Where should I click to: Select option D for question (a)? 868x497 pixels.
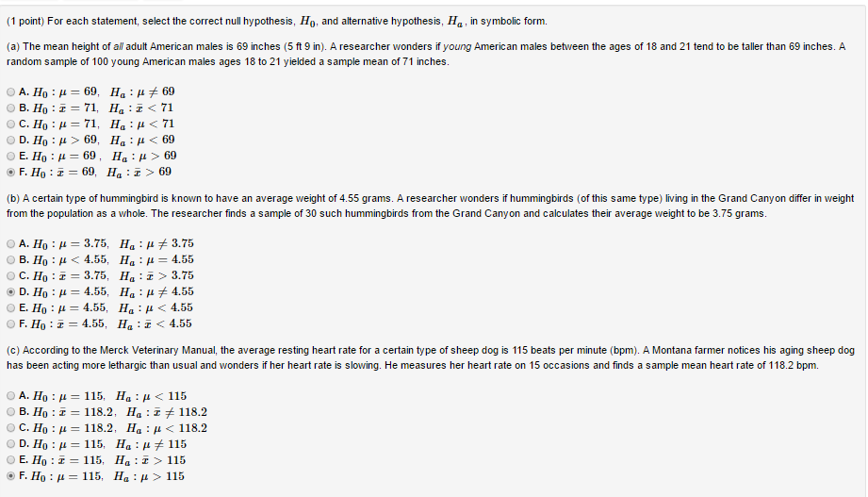pyautogui.click(x=10, y=140)
